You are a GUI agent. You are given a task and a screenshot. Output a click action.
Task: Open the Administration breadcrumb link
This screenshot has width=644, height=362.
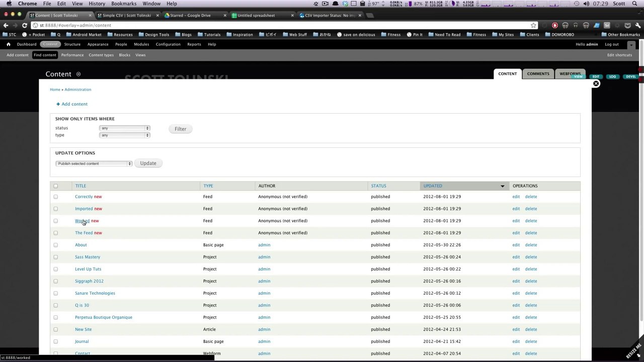tap(77, 89)
